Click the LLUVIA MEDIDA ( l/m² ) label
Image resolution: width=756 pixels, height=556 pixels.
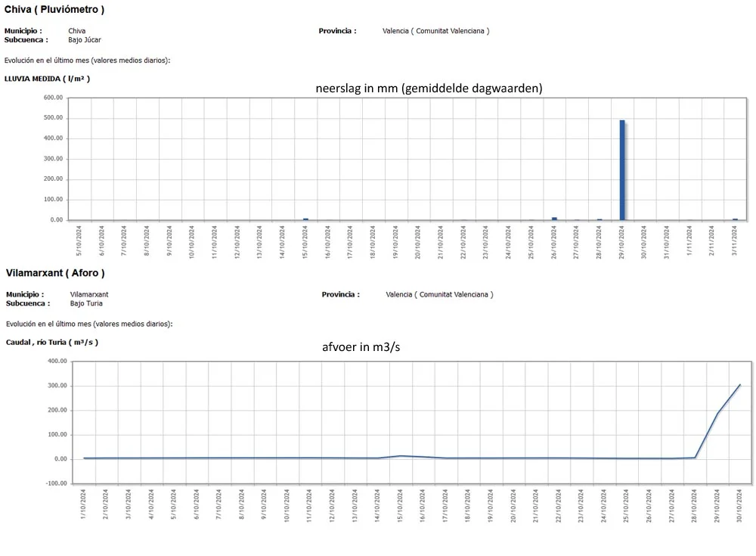coord(47,78)
